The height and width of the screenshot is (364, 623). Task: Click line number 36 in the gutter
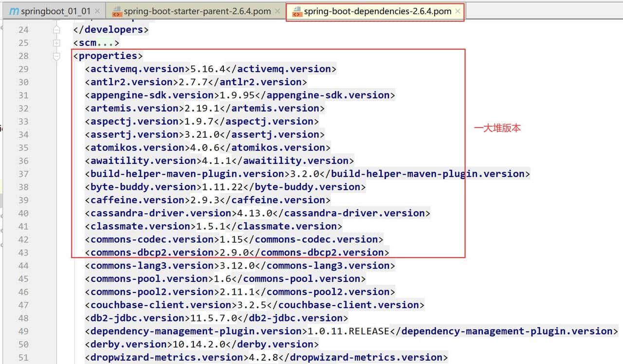tap(23, 161)
